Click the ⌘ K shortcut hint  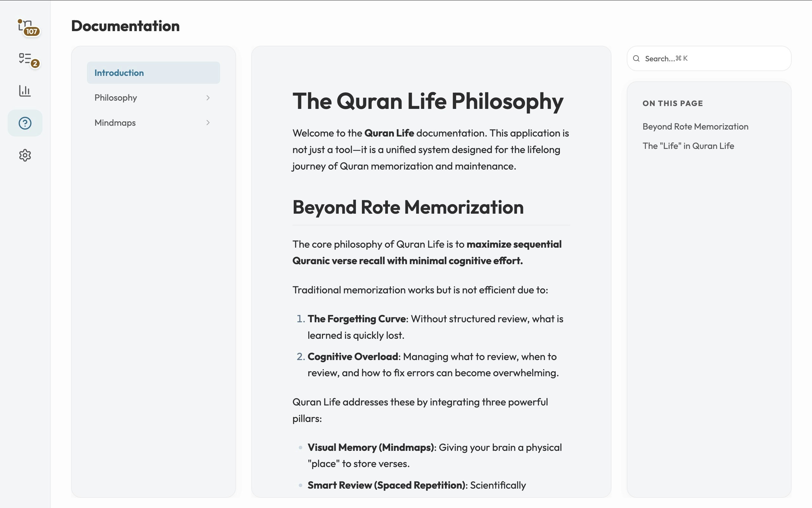pyautogui.click(x=681, y=58)
